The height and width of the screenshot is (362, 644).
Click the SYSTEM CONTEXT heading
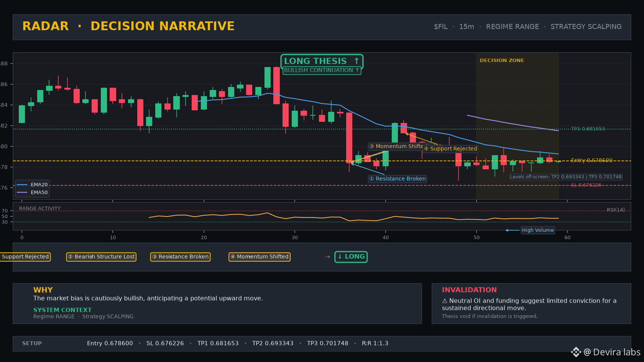point(62,310)
